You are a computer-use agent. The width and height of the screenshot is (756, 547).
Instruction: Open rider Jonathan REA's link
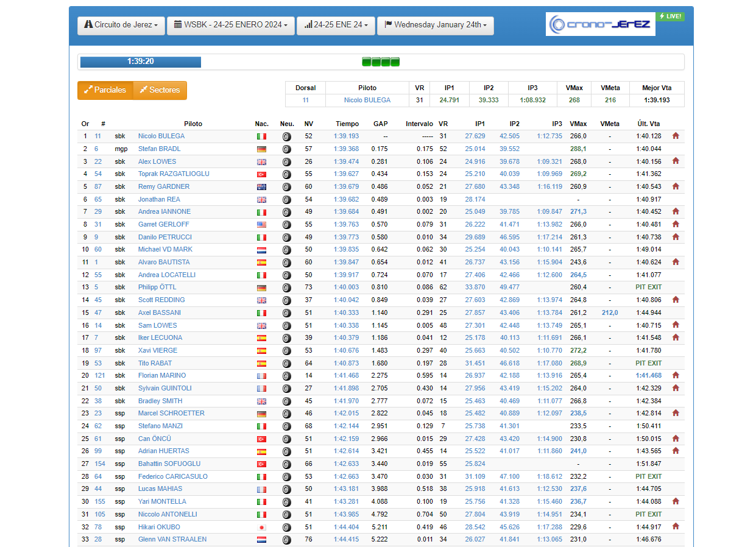pyautogui.click(x=159, y=199)
